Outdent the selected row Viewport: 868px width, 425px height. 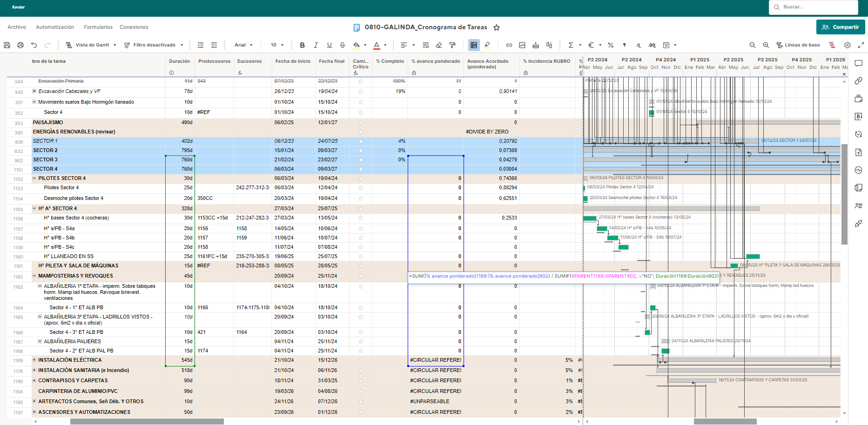point(201,45)
